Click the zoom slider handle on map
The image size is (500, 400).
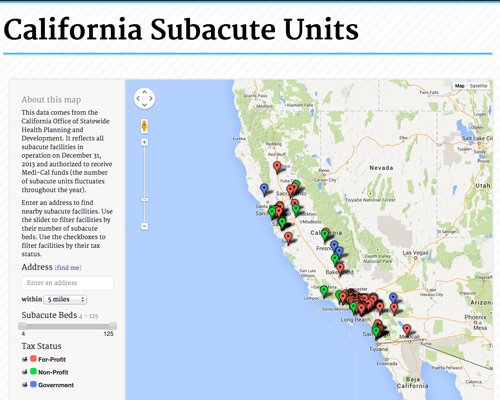(x=144, y=200)
